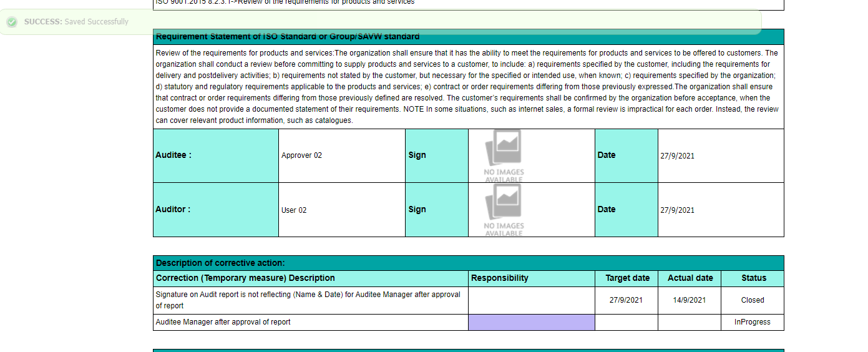Click the actual date 14/9/2021 cell

(689, 300)
